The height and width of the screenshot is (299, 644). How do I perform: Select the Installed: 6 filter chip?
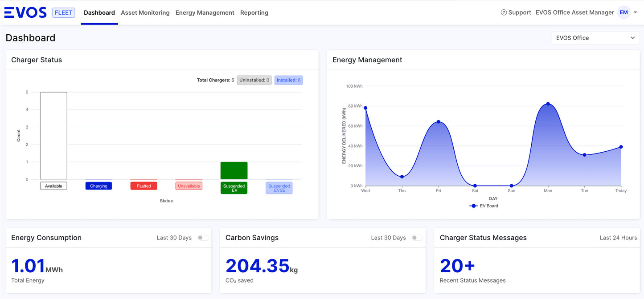pyautogui.click(x=288, y=80)
